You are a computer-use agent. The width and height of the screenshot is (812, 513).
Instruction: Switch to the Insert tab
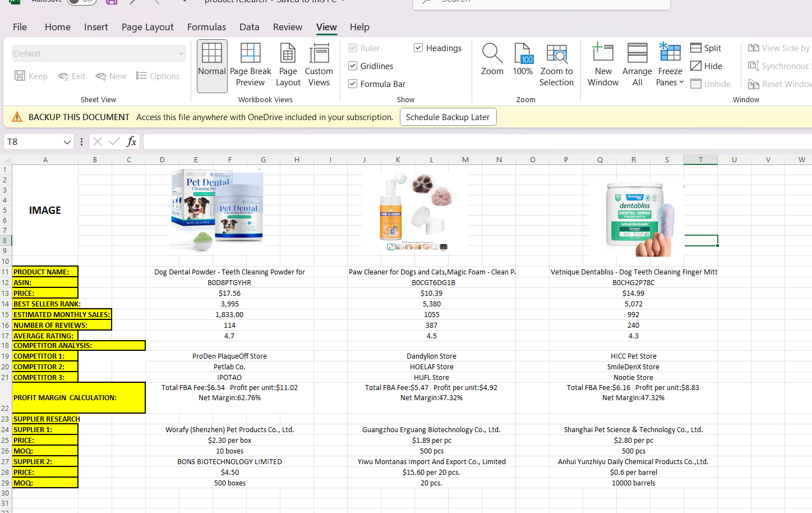click(x=96, y=27)
